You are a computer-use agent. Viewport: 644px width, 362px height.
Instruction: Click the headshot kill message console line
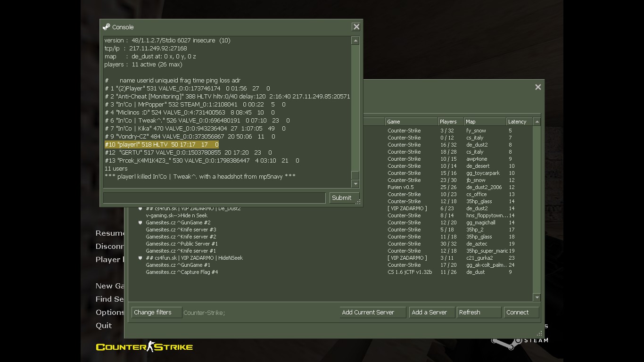(200, 176)
